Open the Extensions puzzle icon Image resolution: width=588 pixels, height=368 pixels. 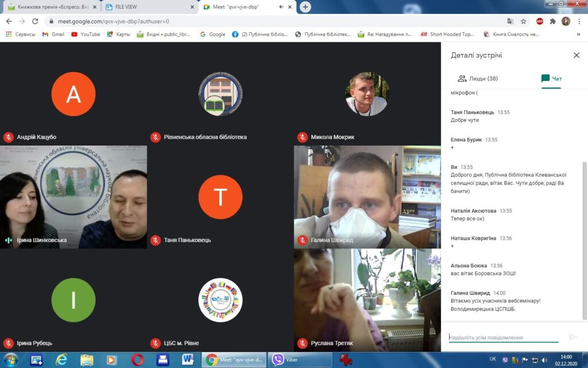[552, 21]
